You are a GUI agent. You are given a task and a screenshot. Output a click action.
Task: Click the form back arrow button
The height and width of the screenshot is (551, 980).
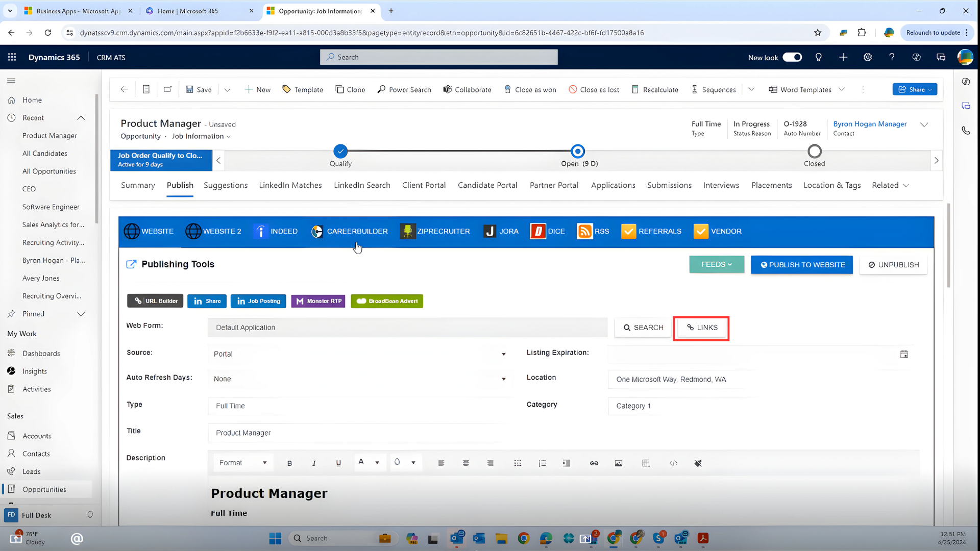124,89
